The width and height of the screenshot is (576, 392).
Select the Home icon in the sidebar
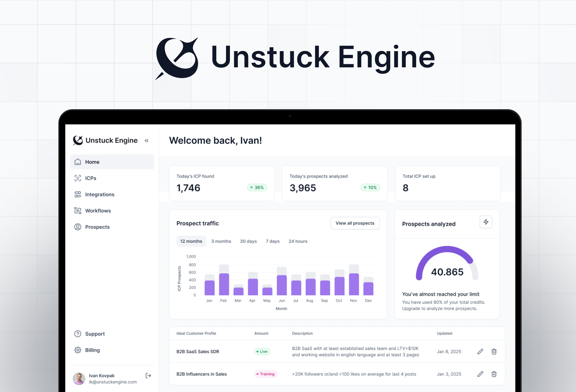pyautogui.click(x=78, y=162)
